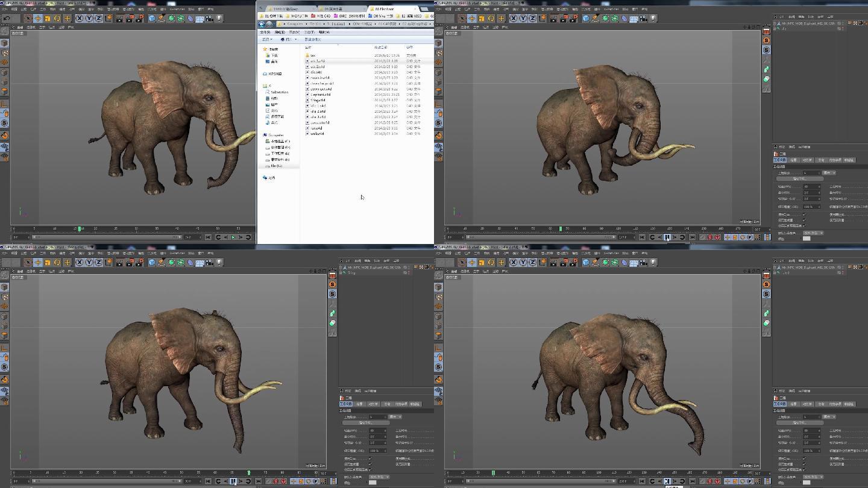Select the Rotate tool in top-left Cinema 4D window

(57, 18)
